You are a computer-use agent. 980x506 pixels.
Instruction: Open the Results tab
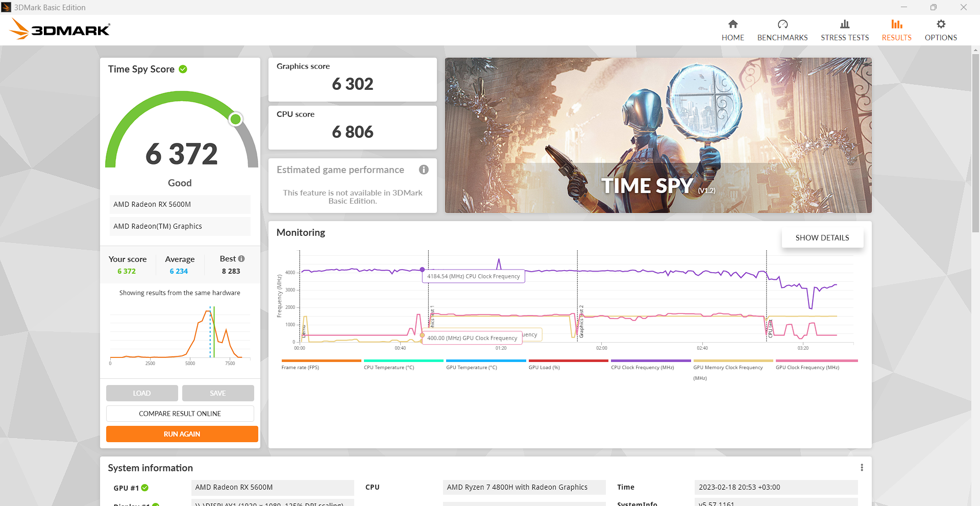coord(896,30)
